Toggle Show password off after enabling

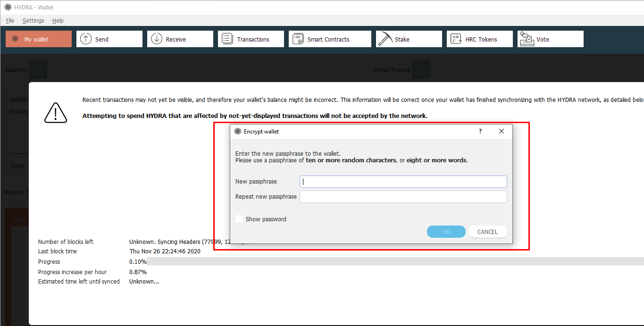click(239, 219)
